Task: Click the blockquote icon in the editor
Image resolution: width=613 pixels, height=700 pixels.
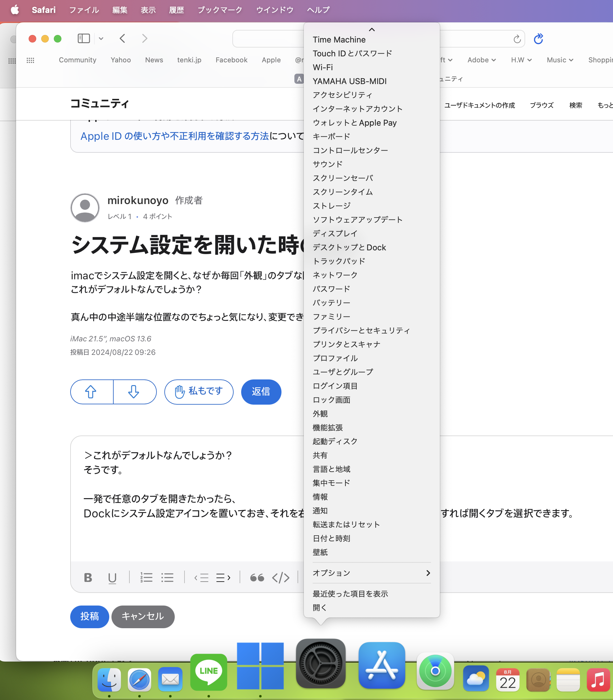Action: point(257,578)
